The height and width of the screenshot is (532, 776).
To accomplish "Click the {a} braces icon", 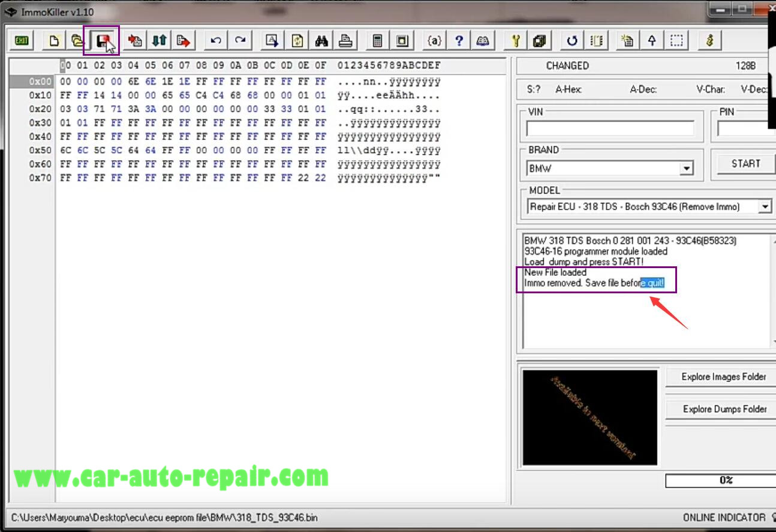I will point(435,41).
